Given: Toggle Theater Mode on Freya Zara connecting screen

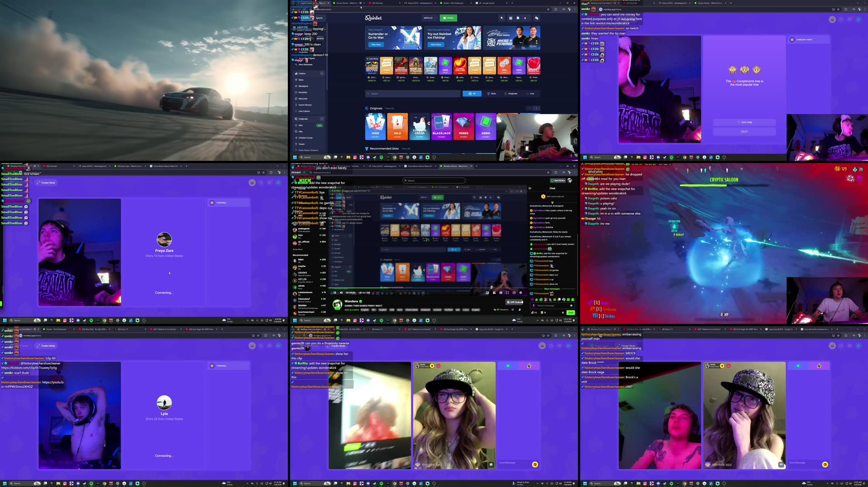Looking at the screenshot, I should [x=47, y=183].
